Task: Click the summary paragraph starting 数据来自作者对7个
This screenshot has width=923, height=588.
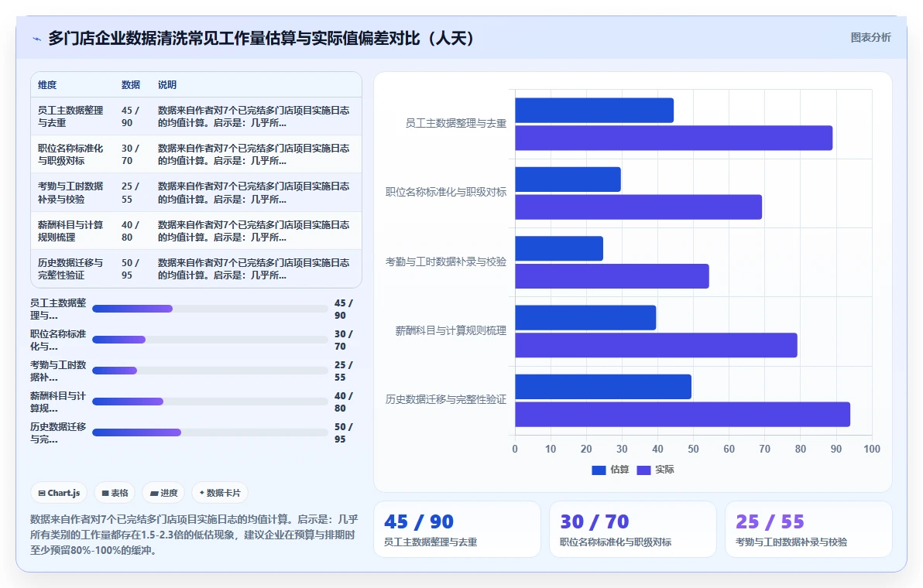Action: click(x=194, y=535)
